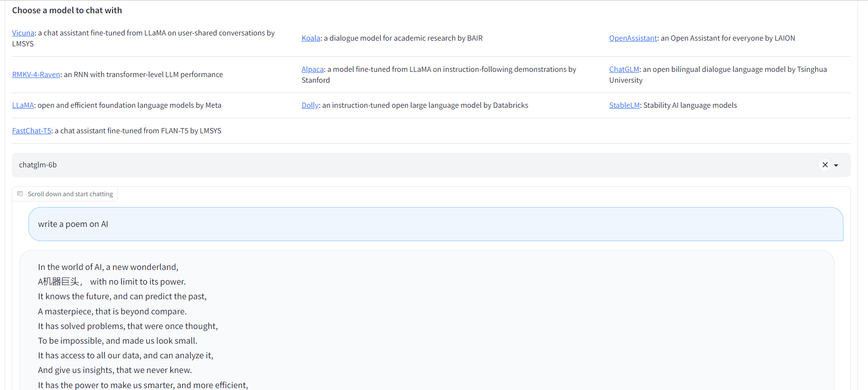The width and height of the screenshot is (868, 390).
Task: Open the Dolly model link
Action: click(310, 105)
